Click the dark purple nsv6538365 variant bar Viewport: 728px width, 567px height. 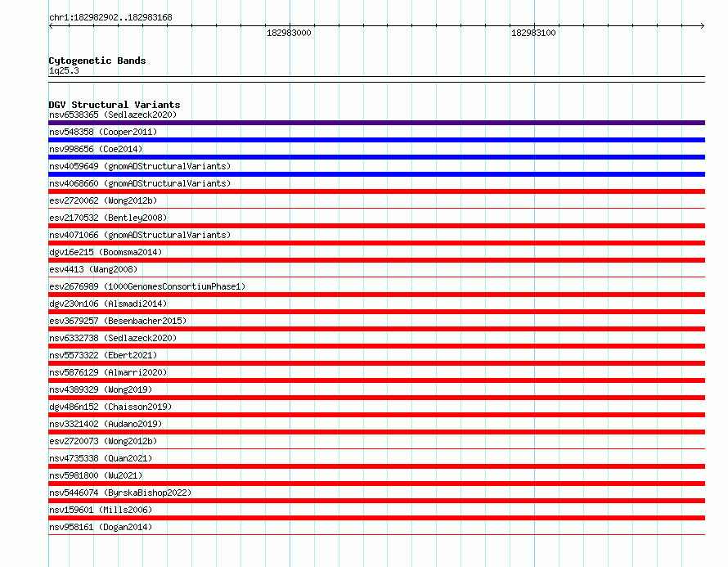pyautogui.click(x=376, y=123)
